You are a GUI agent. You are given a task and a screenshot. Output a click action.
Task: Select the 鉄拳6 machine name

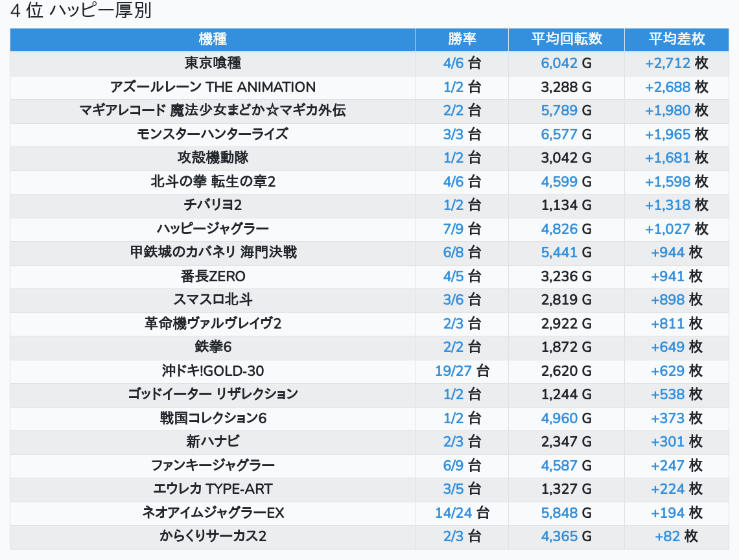coord(213,347)
